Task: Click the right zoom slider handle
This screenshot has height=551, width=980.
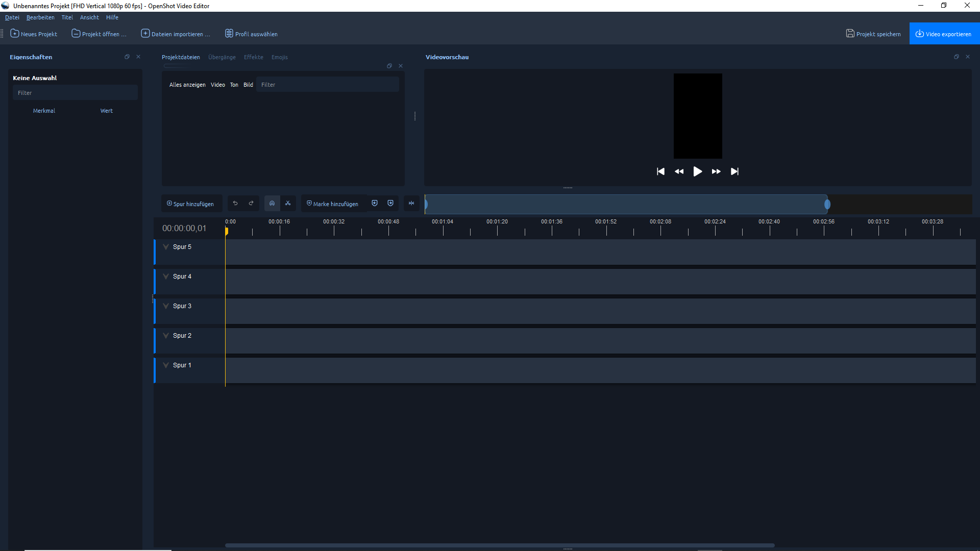Action: click(x=827, y=205)
